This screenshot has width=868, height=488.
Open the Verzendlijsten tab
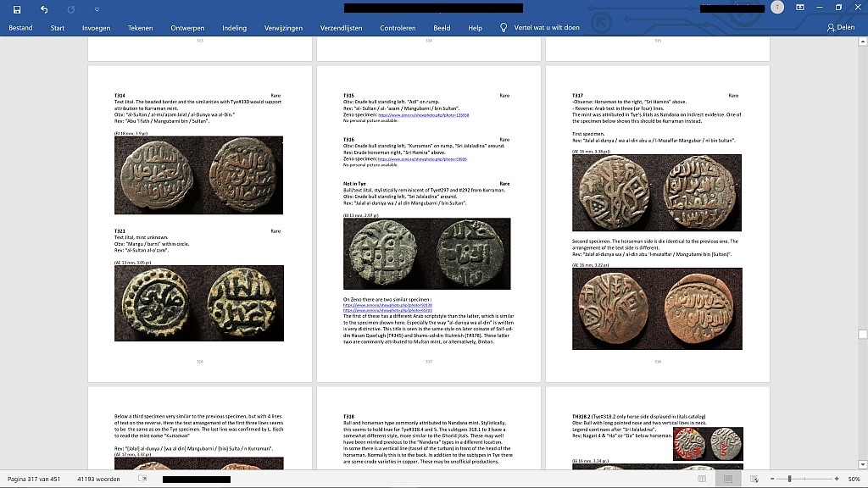(341, 28)
